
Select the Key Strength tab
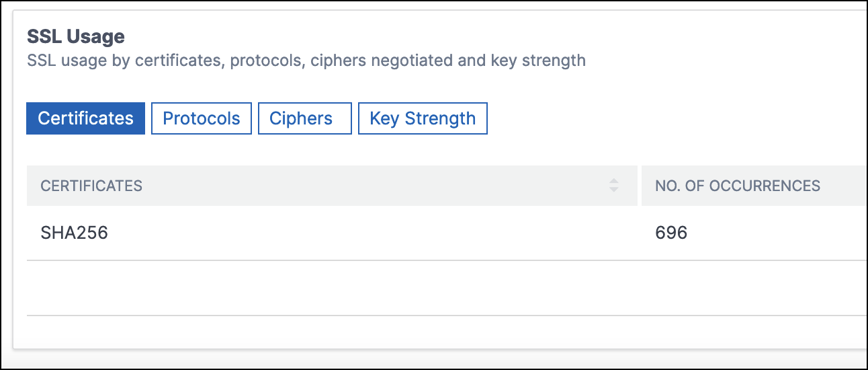423,118
